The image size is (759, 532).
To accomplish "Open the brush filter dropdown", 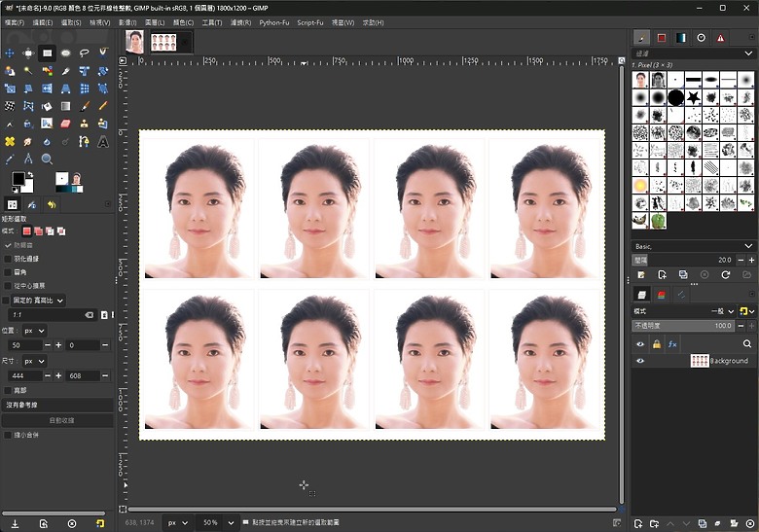I will pyautogui.click(x=693, y=53).
